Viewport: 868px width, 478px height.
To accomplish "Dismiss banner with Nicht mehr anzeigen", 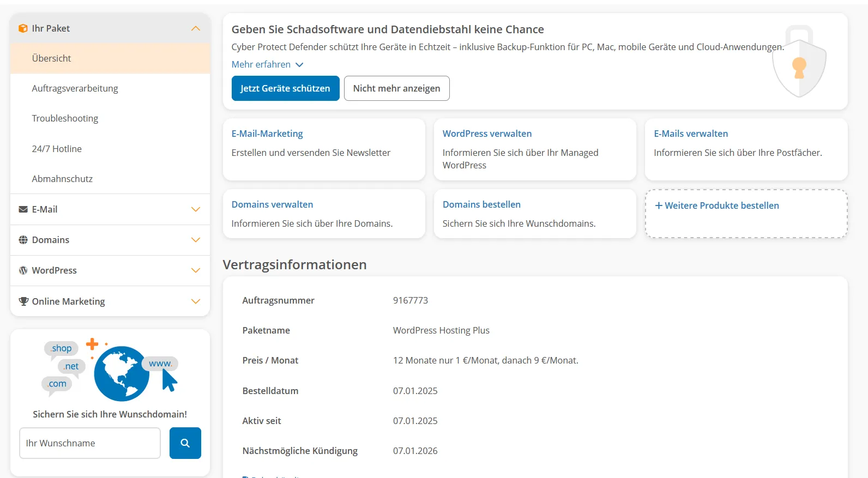I will pyautogui.click(x=397, y=88).
